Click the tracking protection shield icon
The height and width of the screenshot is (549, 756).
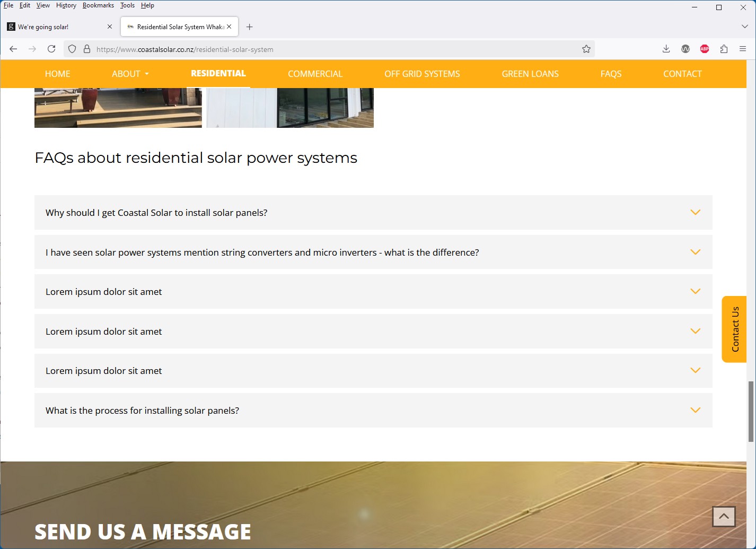coord(72,49)
